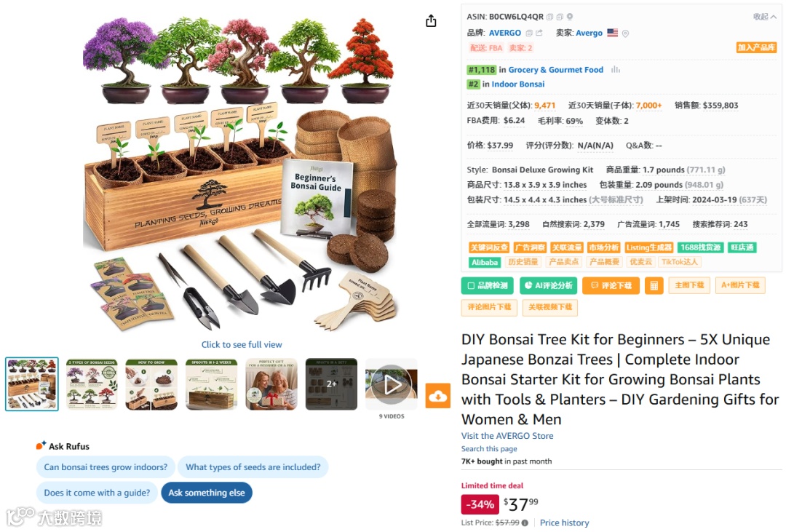Copy the ASIN with the first copy icon

(x=549, y=17)
